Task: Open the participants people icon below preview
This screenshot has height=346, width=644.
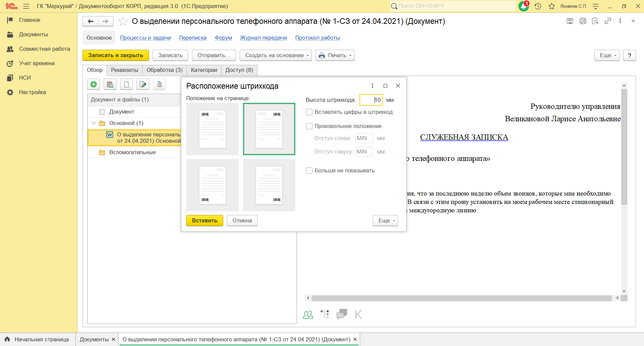Action: [x=308, y=314]
